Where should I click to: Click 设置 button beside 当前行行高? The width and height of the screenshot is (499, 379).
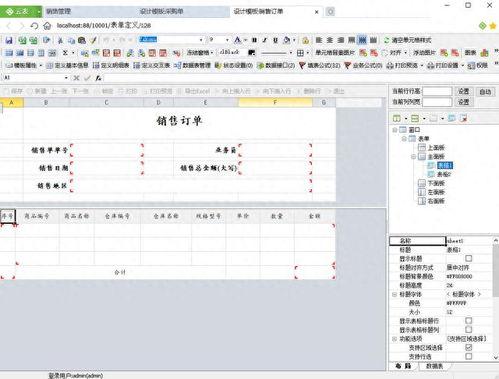click(463, 91)
